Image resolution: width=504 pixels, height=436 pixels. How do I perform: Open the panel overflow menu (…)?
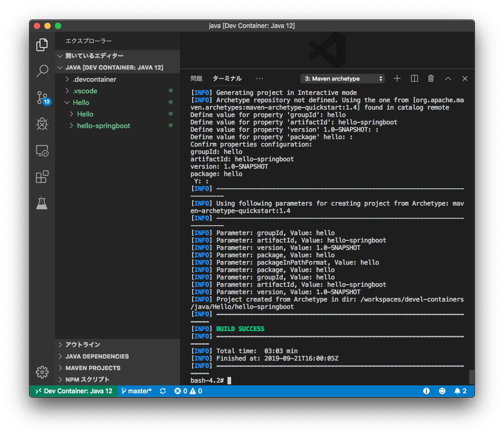pos(260,79)
